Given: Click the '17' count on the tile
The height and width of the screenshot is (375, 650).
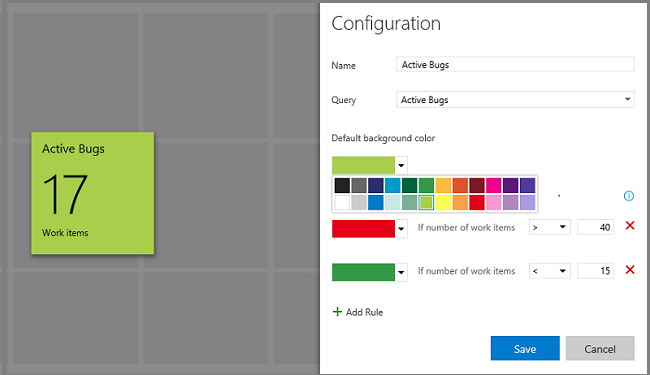Looking at the screenshot, I should click(x=65, y=194).
